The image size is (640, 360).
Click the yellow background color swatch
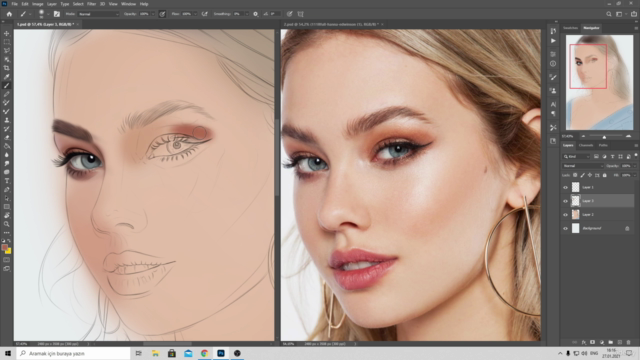pos(9,251)
